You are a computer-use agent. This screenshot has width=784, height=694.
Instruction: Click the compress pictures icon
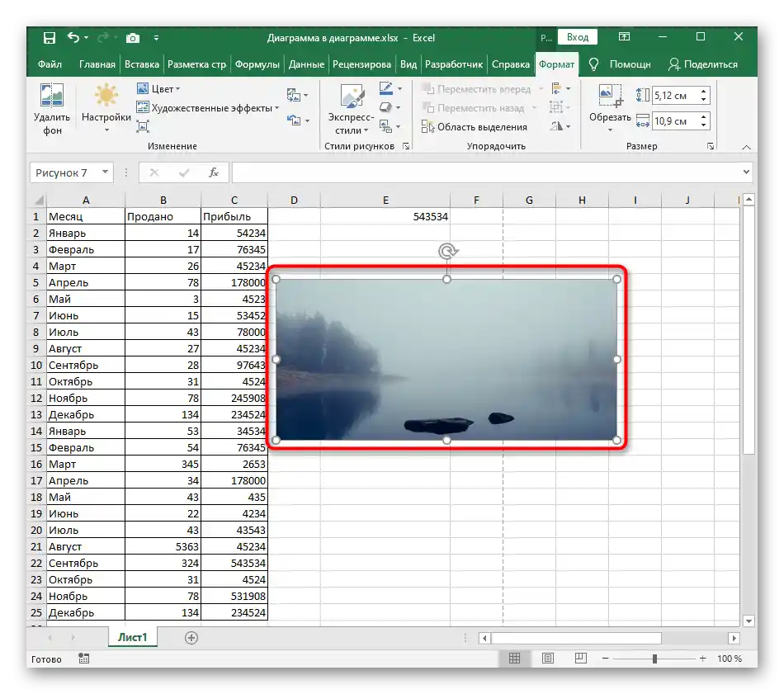142,126
